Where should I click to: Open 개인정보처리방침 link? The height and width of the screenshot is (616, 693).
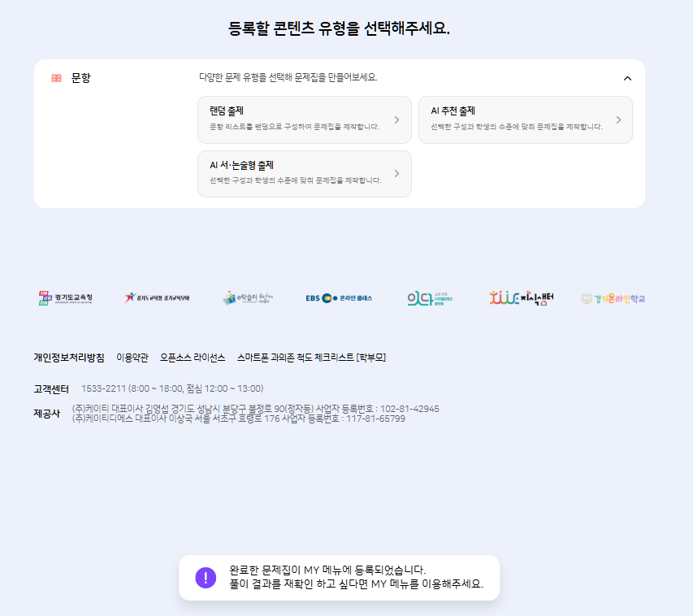pyautogui.click(x=69, y=358)
